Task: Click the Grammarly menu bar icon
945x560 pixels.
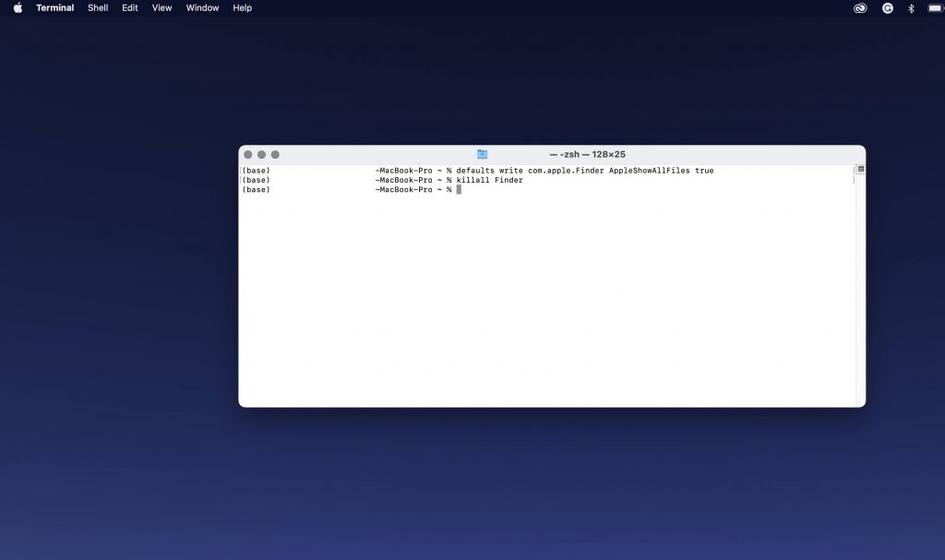Action: 887,7
